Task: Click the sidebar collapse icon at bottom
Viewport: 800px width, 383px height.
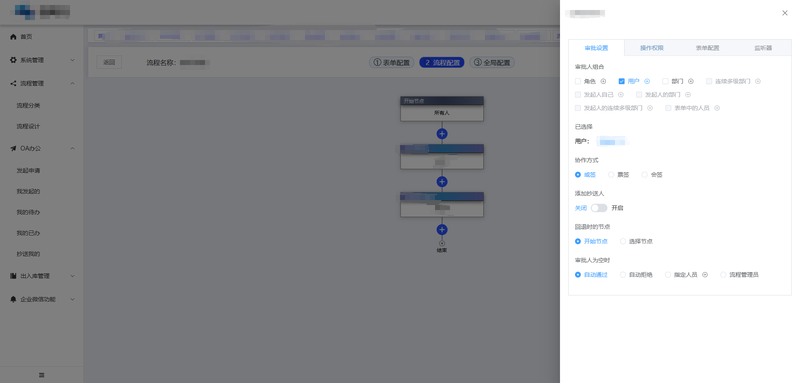Action: coord(42,375)
